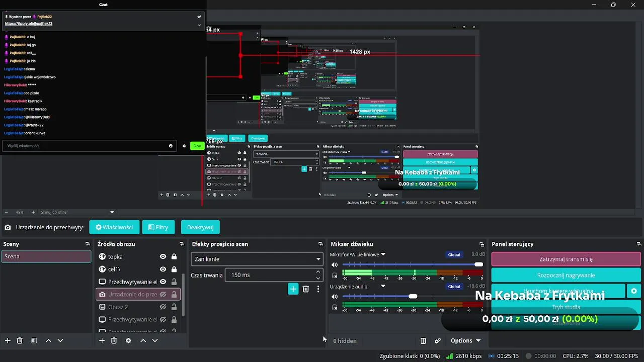Toggle visibility of the cel1\ source
644x362 pixels.
point(163,269)
